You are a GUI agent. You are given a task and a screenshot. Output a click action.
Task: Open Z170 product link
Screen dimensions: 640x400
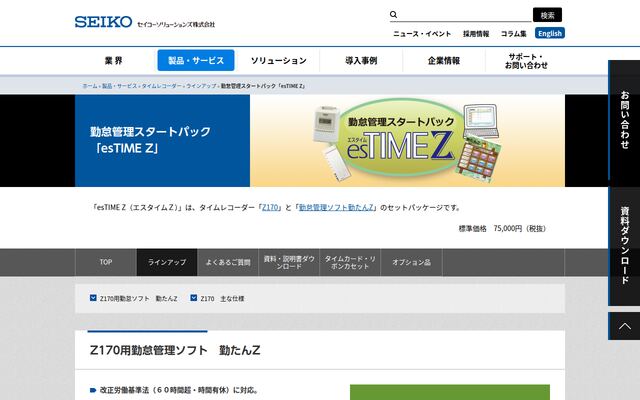tap(270, 207)
